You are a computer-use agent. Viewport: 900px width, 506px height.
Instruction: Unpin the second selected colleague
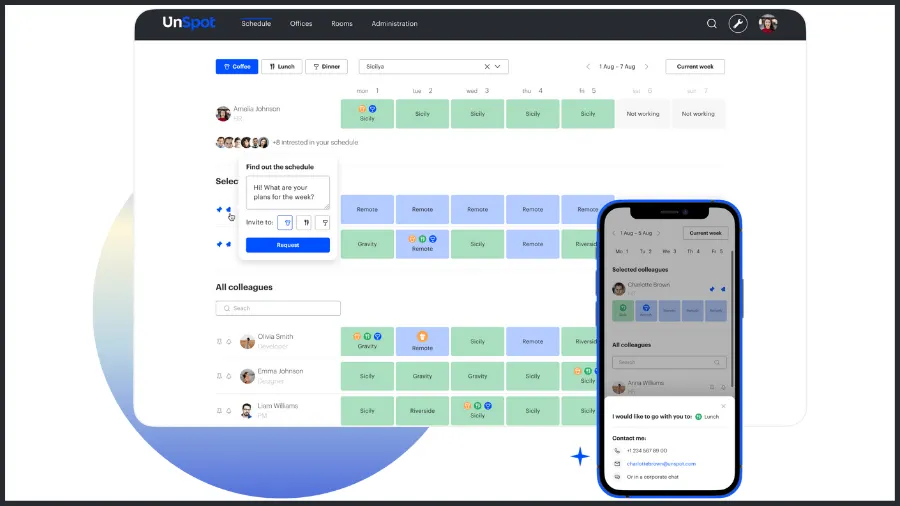219,244
